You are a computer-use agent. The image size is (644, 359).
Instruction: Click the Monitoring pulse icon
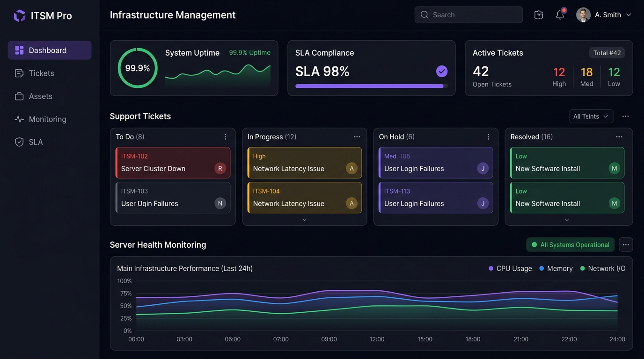click(x=19, y=119)
